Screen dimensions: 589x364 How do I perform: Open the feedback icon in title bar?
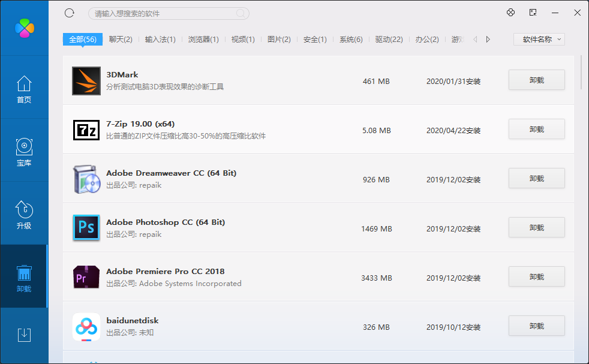[533, 13]
